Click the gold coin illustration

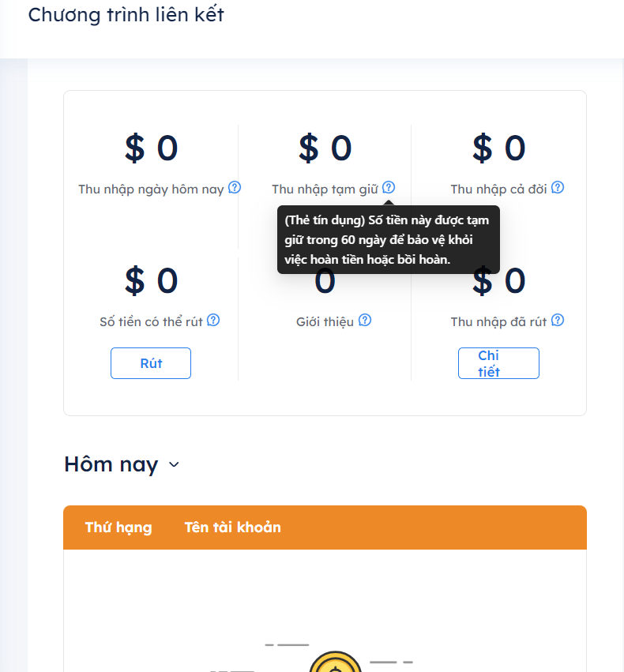[x=336, y=663]
